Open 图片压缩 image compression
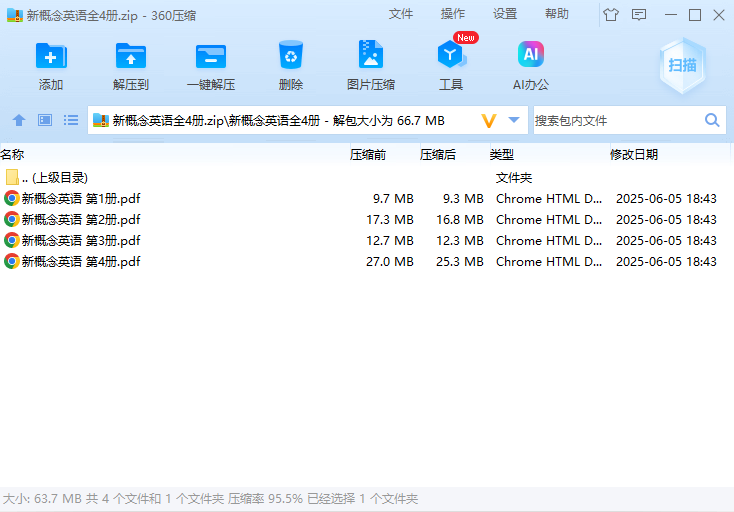The width and height of the screenshot is (734, 512). 371,55
